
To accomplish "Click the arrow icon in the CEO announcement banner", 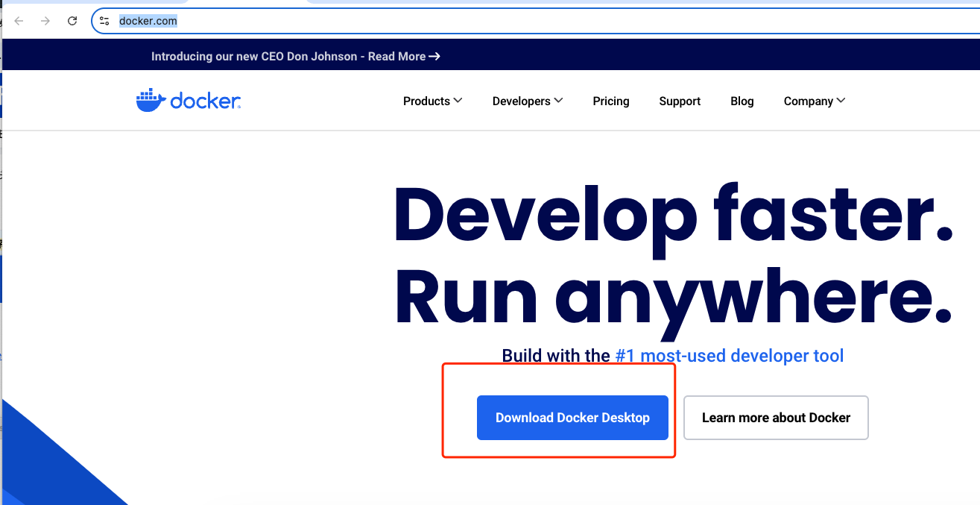I will (x=434, y=56).
